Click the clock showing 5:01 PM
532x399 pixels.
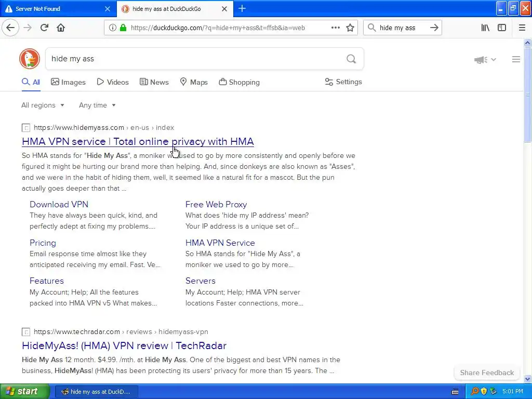(513, 392)
